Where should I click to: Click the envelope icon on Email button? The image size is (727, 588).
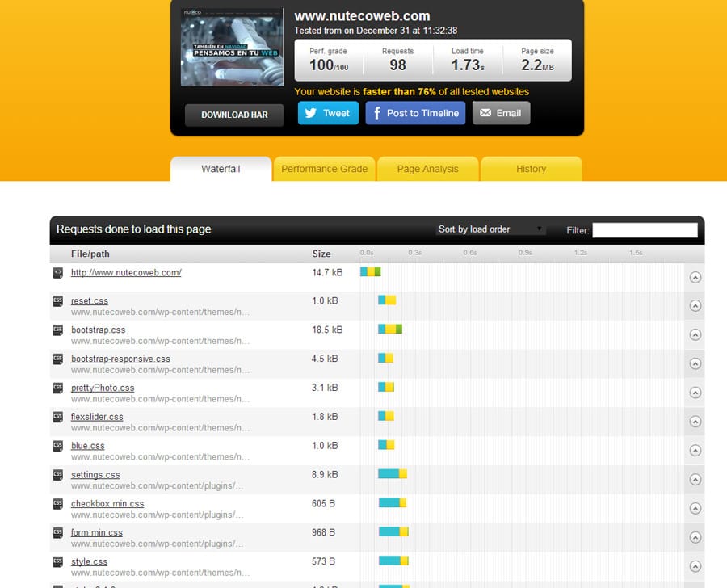click(x=485, y=113)
